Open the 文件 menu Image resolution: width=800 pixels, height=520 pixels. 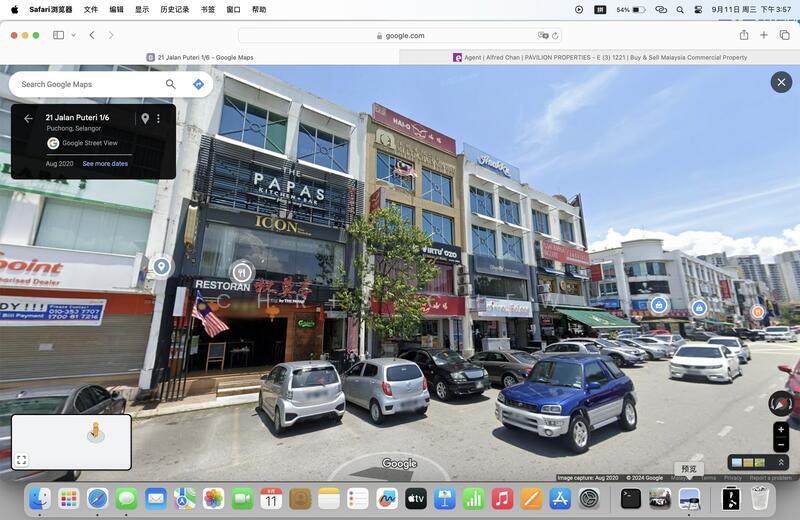tap(91, 9)
